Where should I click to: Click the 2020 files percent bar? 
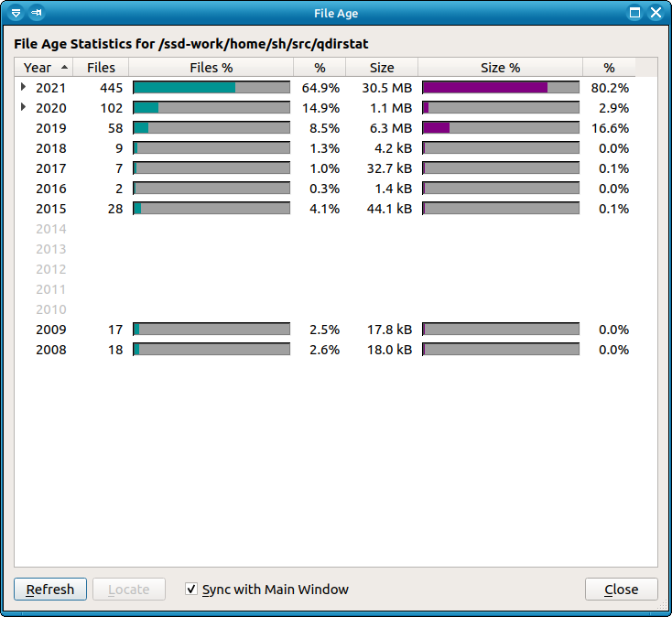pyautogui.click(x=211, y=107)
